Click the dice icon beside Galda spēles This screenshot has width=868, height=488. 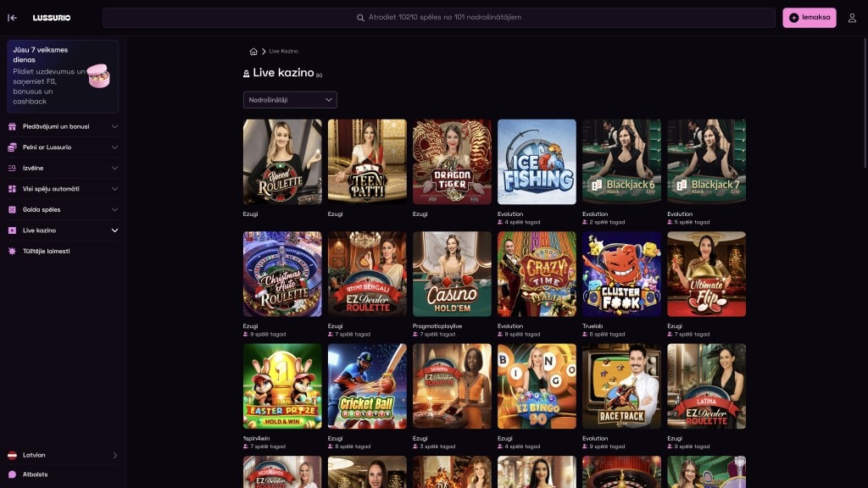click(x=12, y=210)
